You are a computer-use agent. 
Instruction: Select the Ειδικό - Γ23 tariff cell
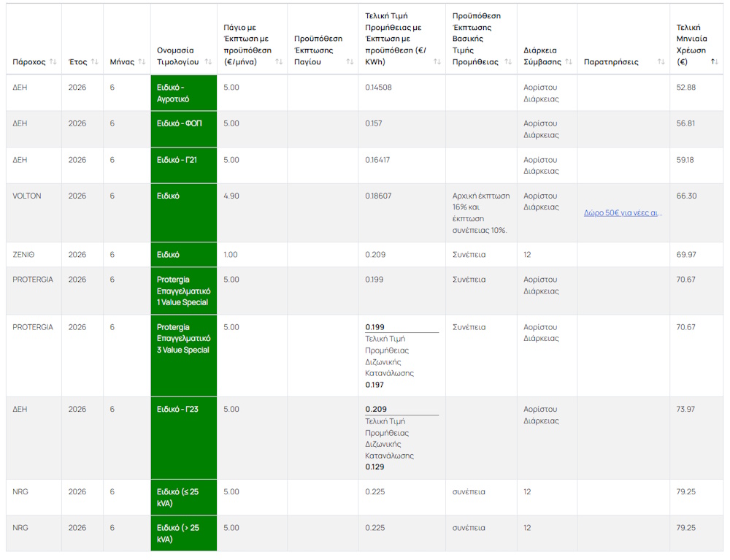tap(183, 438)
